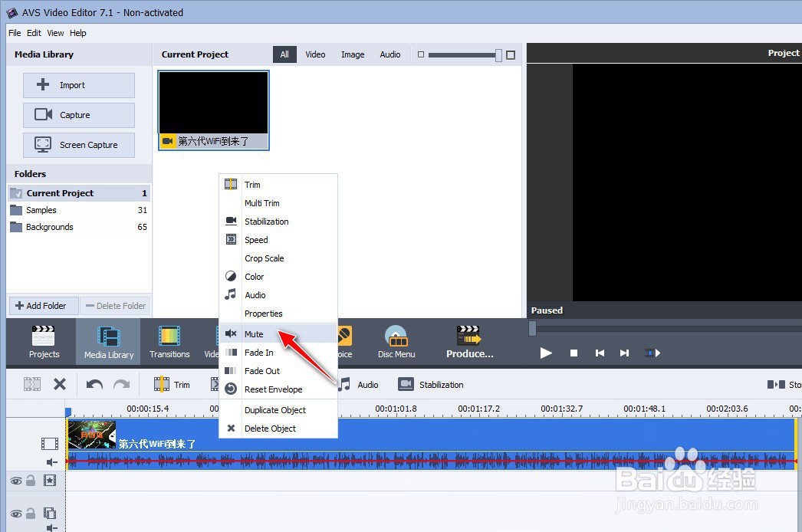The height and width of the screenshot is (532, 802).
Task: Start a Screen Capture
Action: (78, 145)
